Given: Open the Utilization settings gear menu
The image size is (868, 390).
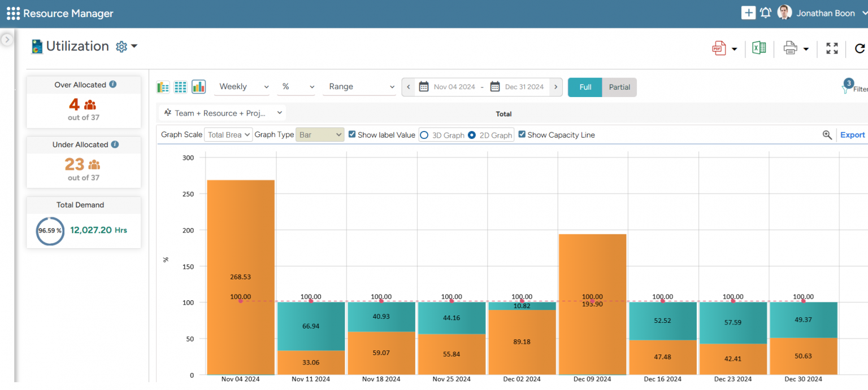Looking at the screenshot, I should [121, 46].
